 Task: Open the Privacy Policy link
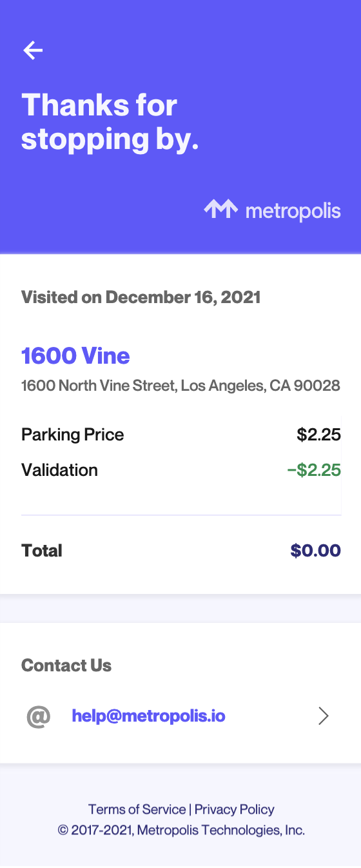point(235,809)
